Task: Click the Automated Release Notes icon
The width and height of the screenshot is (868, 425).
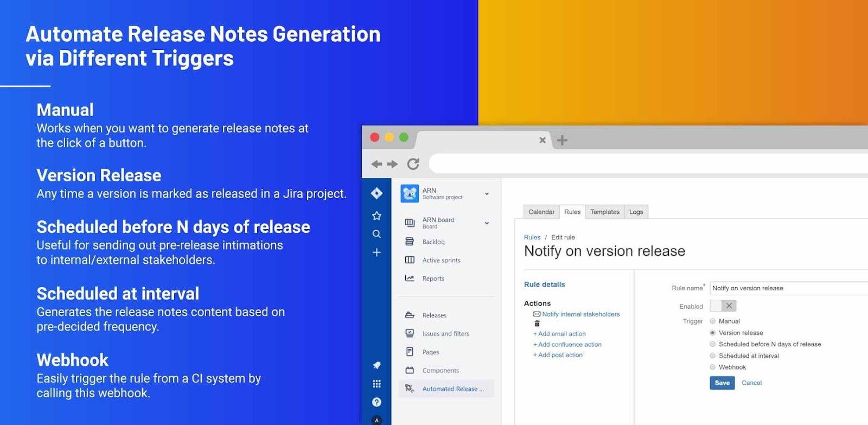Action: [410, 389]
